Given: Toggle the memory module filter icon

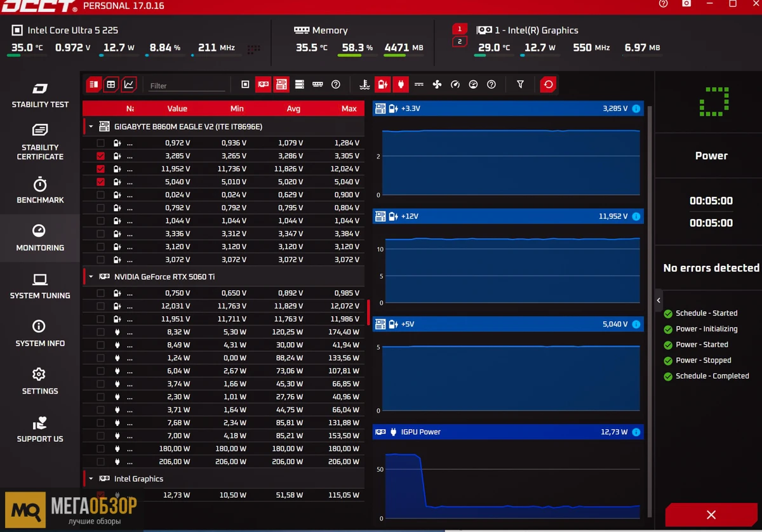Looking at the screenshot, I should click(317, 84).
